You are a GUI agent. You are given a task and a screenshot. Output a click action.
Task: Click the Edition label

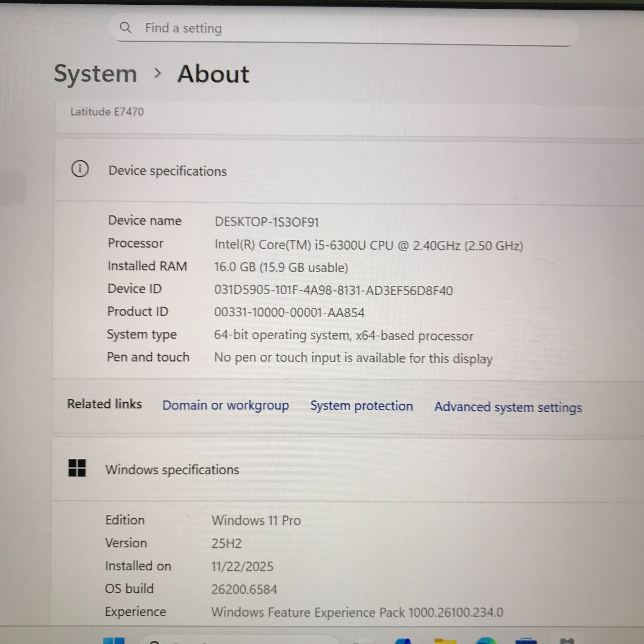point(125,520)
